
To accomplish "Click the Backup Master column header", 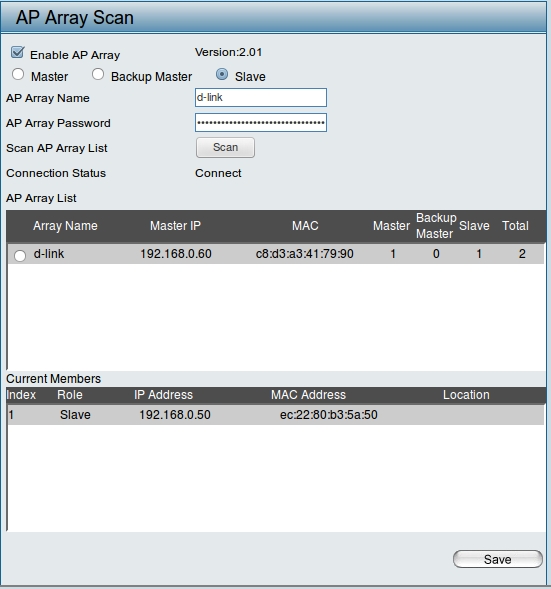I will point(436,226).
